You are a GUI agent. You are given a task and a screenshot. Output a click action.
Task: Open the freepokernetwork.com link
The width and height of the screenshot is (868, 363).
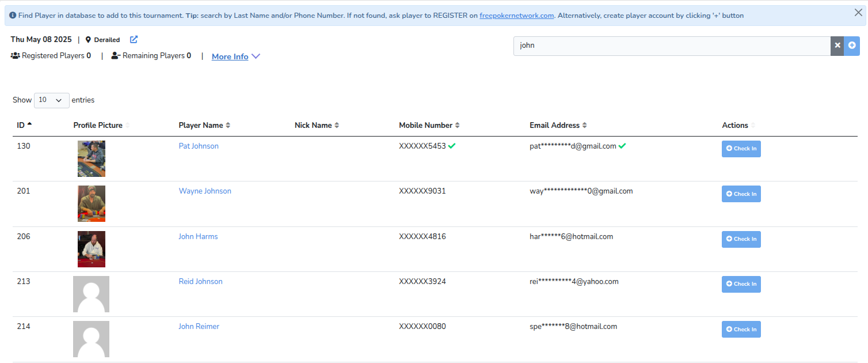[x=516, y=16]
